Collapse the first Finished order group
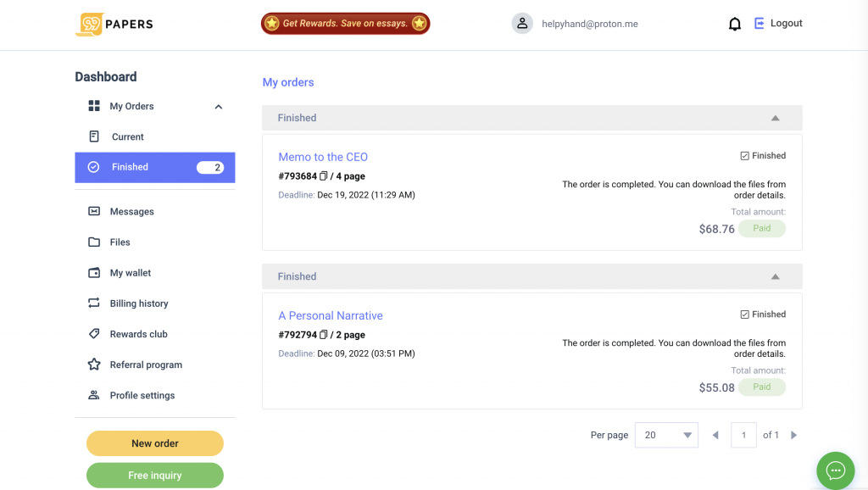 775,118
